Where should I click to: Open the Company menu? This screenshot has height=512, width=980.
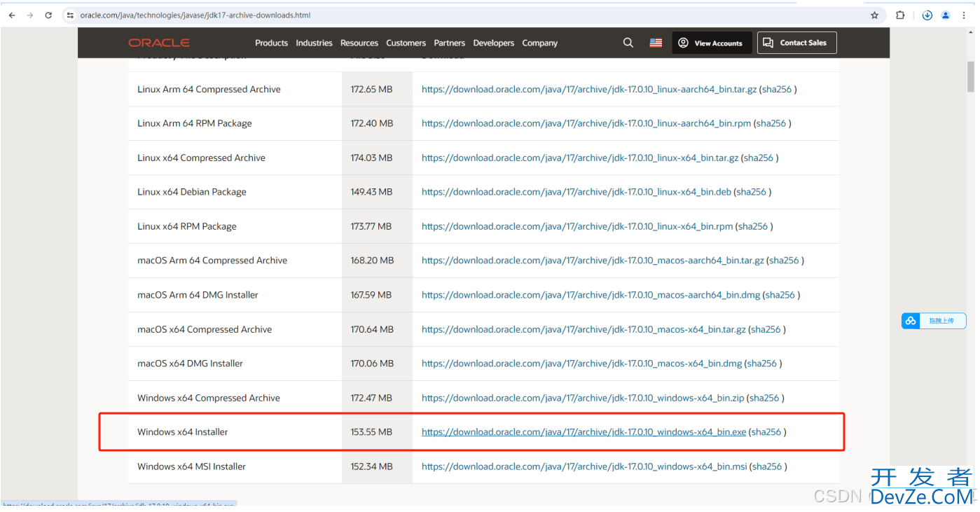pos(539,43)
